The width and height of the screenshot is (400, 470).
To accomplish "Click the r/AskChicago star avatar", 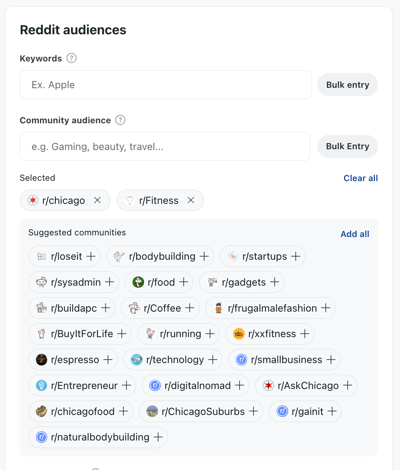I will coord(268,385).
